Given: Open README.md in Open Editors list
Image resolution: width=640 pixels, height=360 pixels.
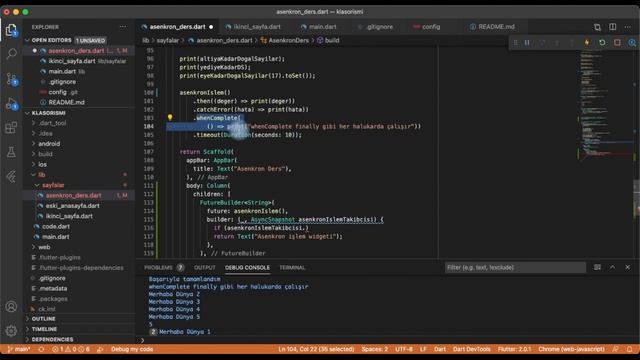Looking at the screenshot, I should 67,102.
